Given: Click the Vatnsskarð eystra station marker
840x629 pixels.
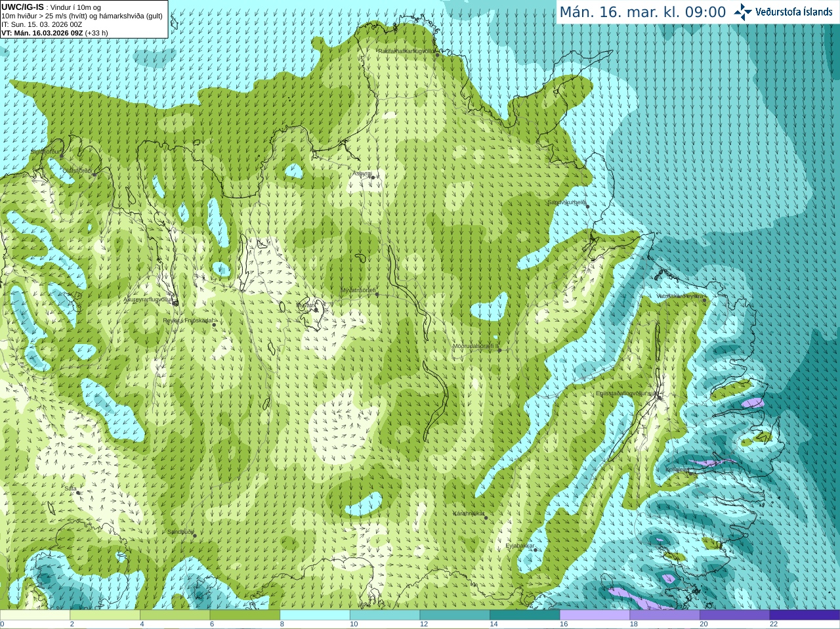Looking at the screenshot, I should coord(705,300).
